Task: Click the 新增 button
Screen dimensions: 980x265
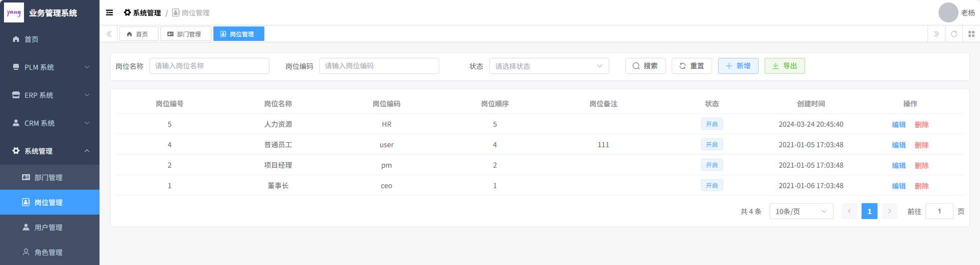Action: coord(738,66)
